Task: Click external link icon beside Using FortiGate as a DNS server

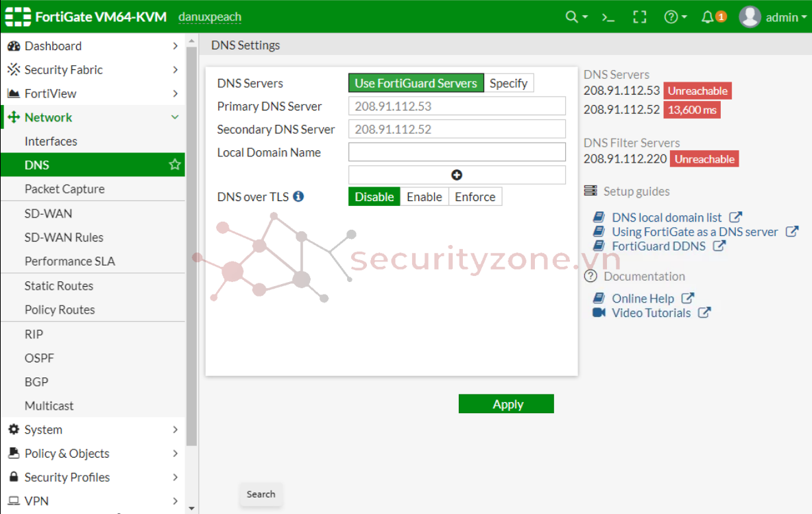Action: coord(792,232)
